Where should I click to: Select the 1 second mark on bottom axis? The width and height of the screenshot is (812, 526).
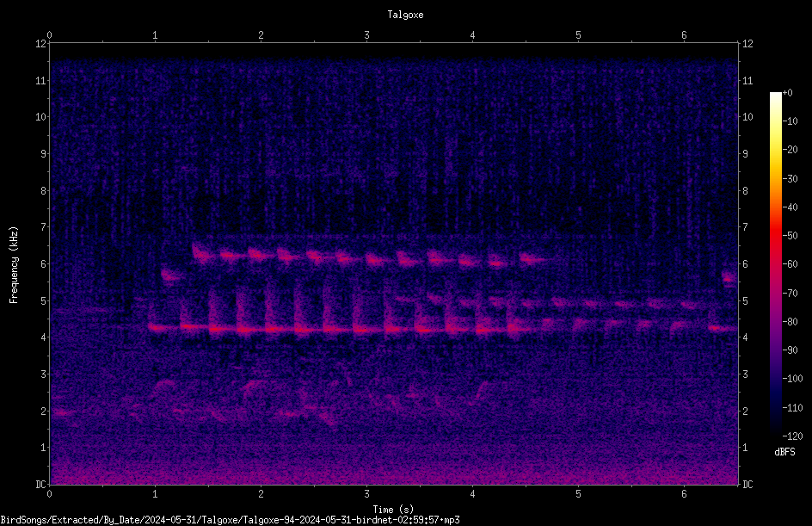pos(155,494)
